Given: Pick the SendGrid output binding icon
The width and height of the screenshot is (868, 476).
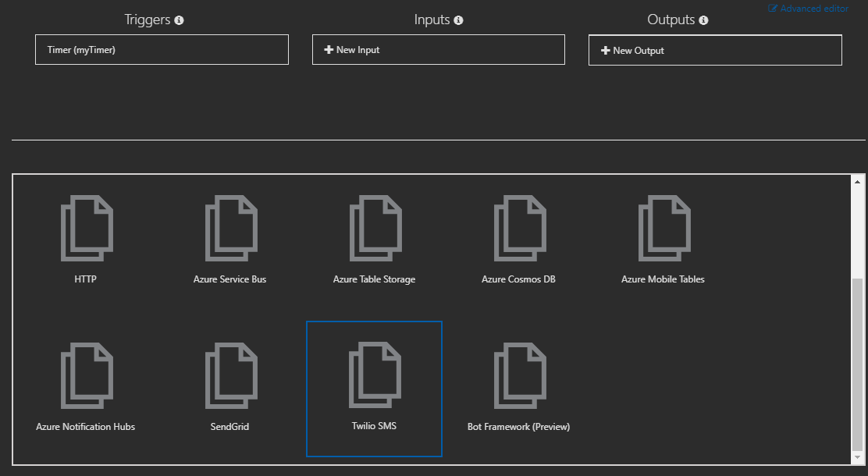Looking at the screenshot, I should pos(231,376).
